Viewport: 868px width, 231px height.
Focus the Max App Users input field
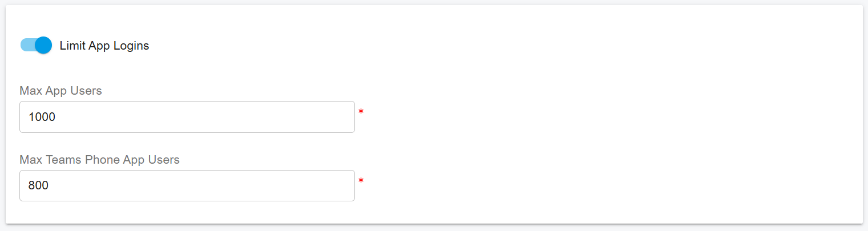click(187, 117)
